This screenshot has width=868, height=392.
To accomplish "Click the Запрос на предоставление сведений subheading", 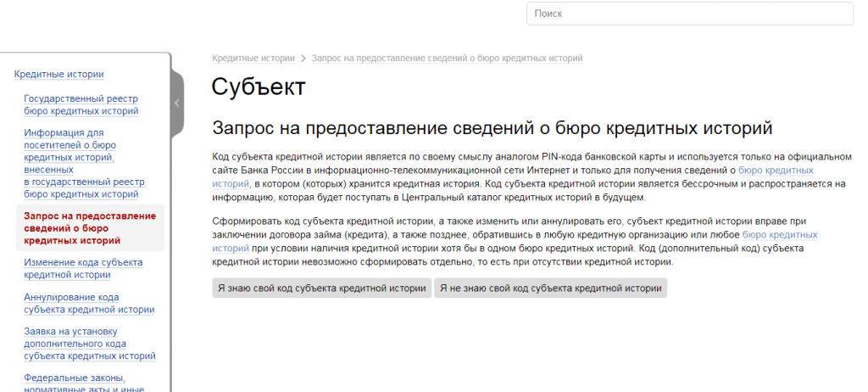I will (x=492, y=129).
